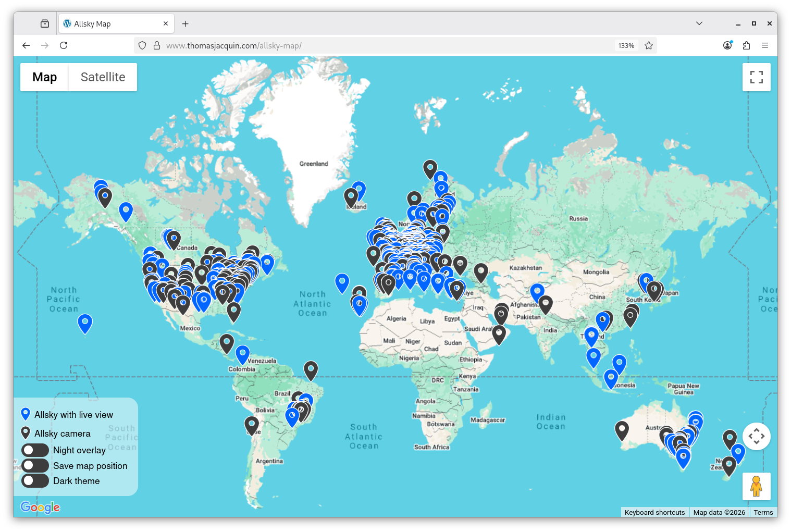Reload the current page
791x532 pixels.
(64, 46)
